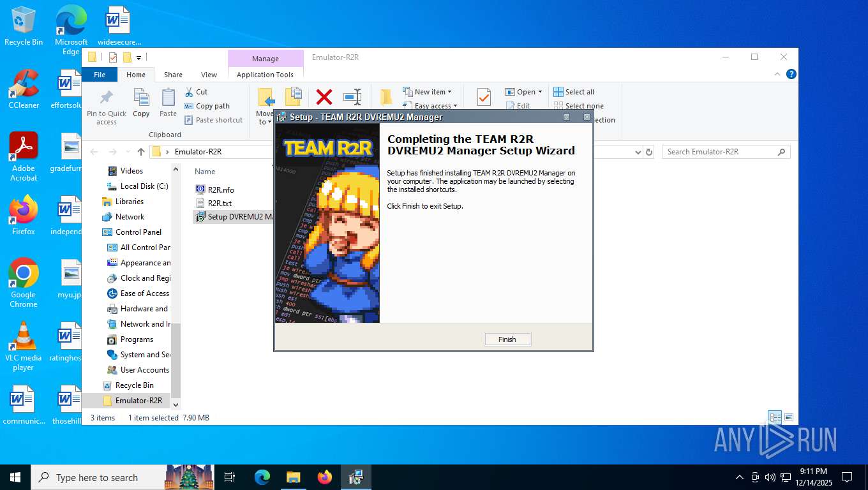Select R2R.nfo file in the list
Image resolution: width=868 pixels, height=490 pixels.
click(215, 189)
